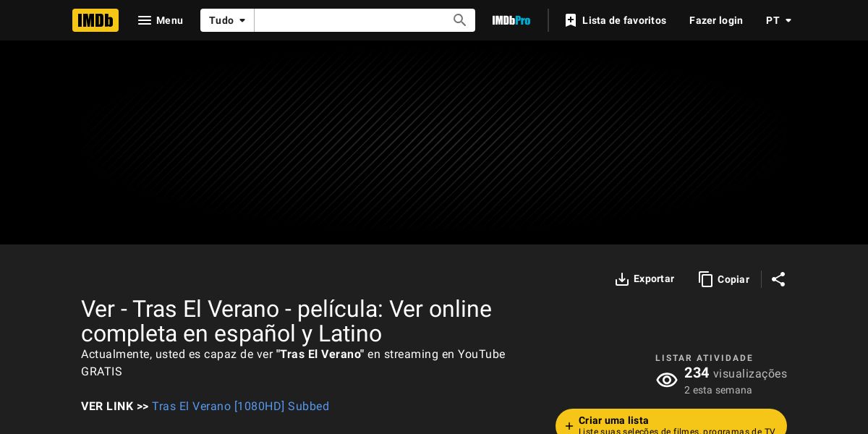Click the list title heading
The height and width of the screenshot is (434, 868).
[x=286, y=321]
